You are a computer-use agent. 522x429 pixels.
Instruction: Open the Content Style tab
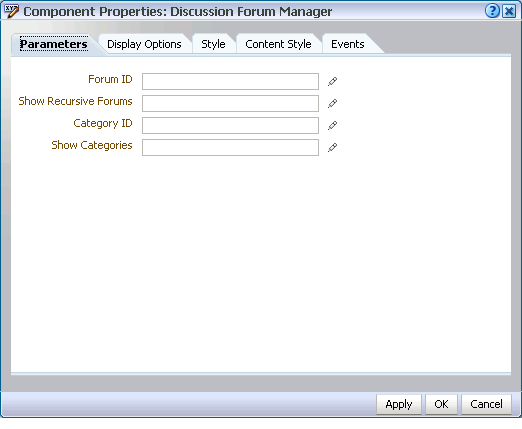tap(278, 44)
